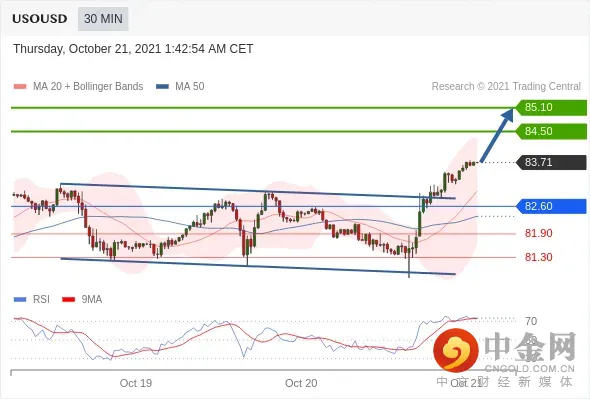Click the 81.30 support level label
590x400 pixels.
click(x=538, y=257)
